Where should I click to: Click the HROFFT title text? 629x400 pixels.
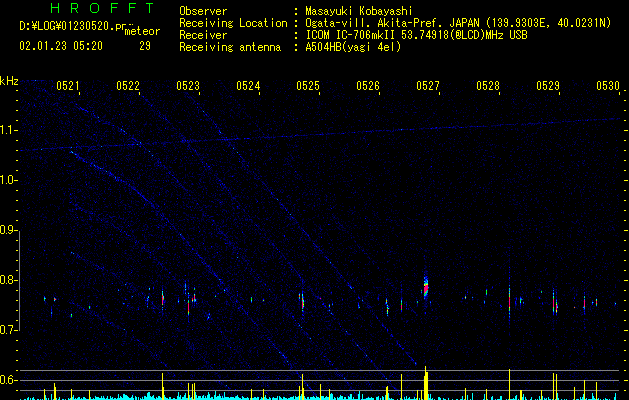click(102, 8)
